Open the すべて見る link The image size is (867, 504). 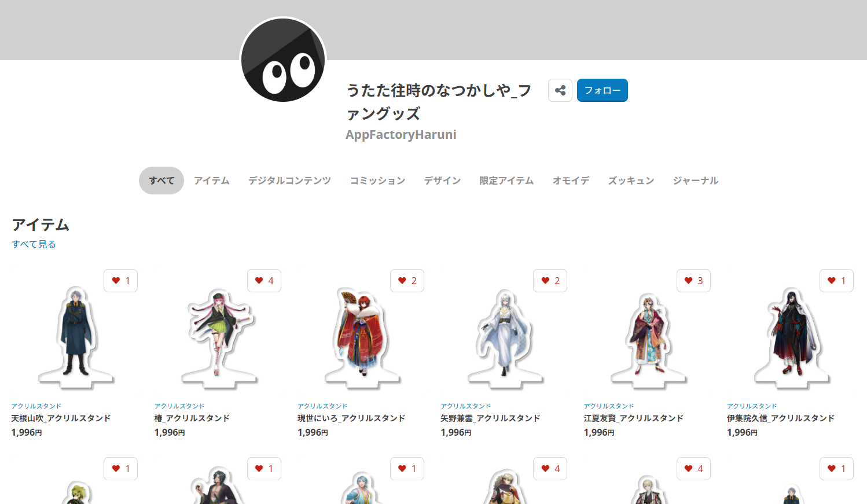(x=34, y=244)
